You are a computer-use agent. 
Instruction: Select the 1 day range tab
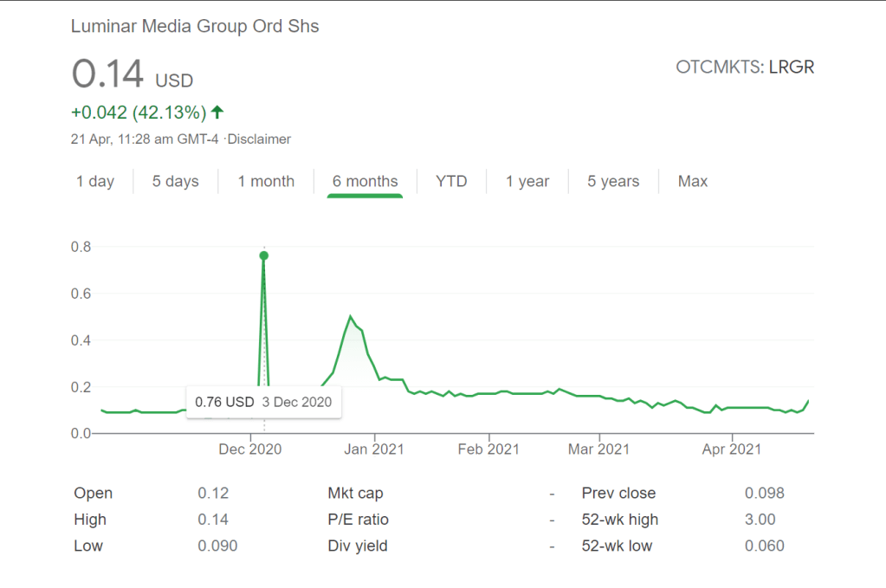95,181
